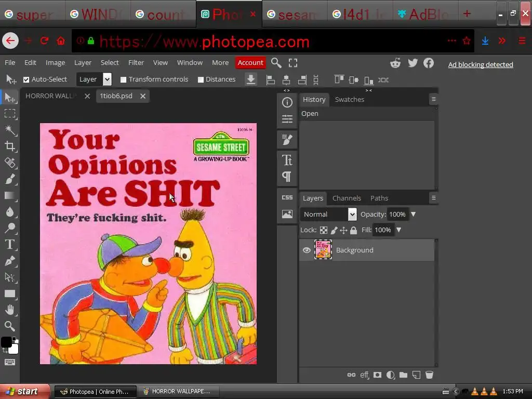Select the Zoom tool
532x399 pixels.
pyautogui.click(x=10, y=326)
